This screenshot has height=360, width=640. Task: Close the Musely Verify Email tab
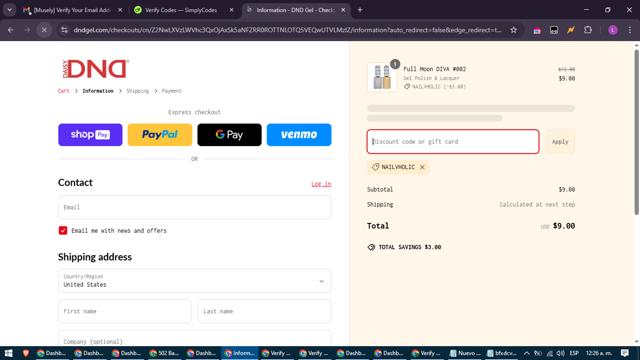120,10
